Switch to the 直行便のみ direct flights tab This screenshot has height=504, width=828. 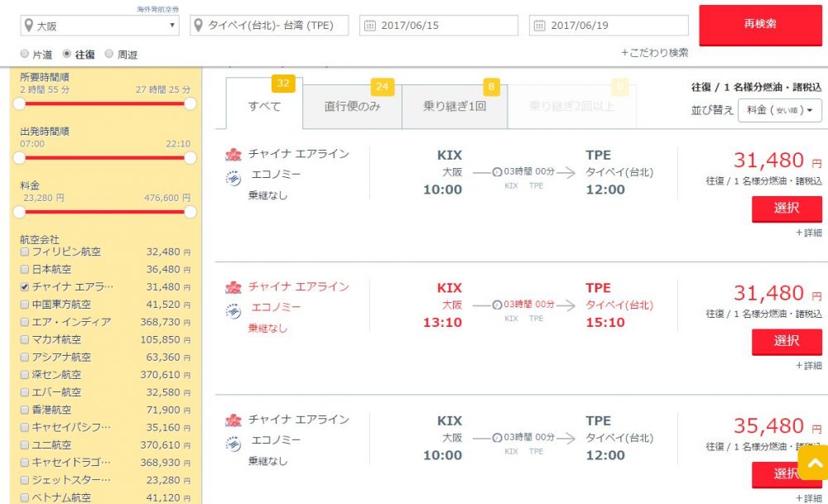(x=352, y=106)
